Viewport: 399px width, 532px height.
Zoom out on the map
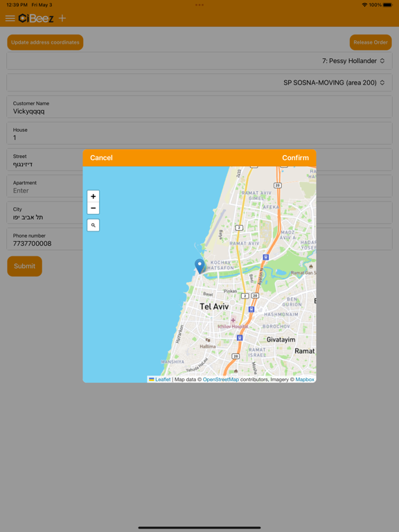pos(94,208)
